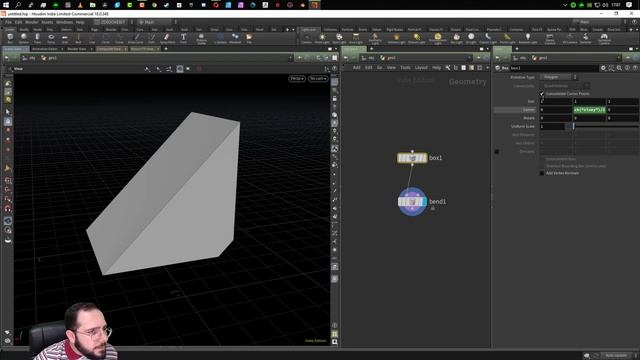Choose the Select tool in viewport left toolbar

[8, 112]
